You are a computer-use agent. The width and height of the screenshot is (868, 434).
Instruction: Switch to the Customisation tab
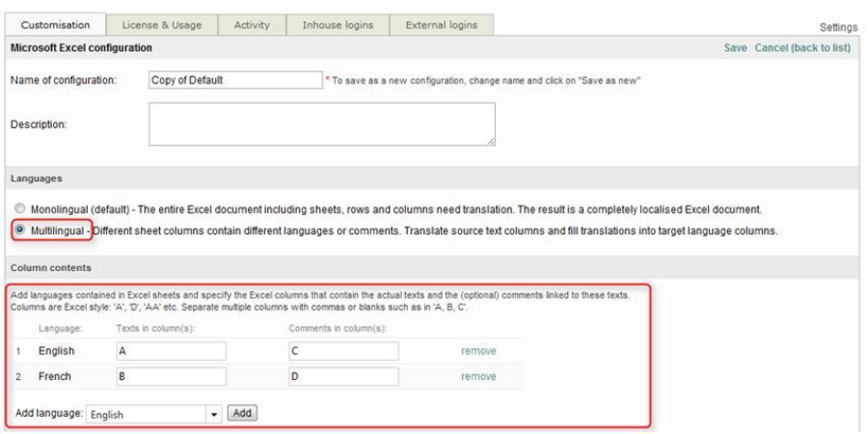coord(55,25)
